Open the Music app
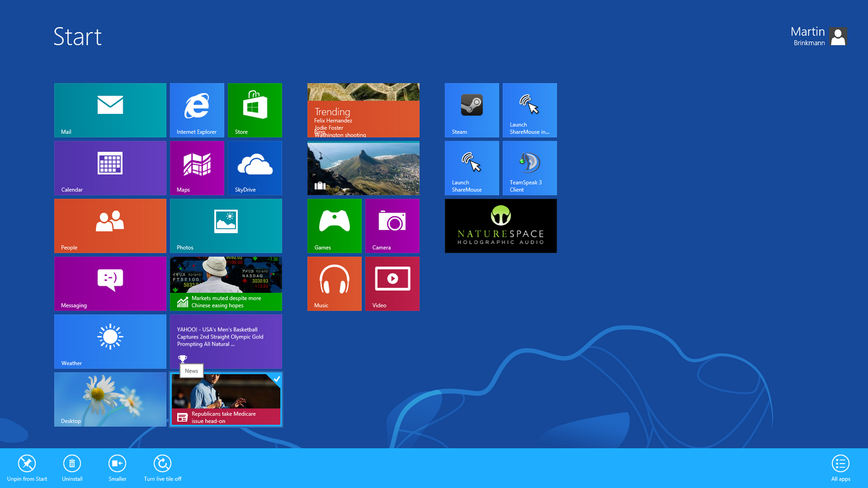 334,284
